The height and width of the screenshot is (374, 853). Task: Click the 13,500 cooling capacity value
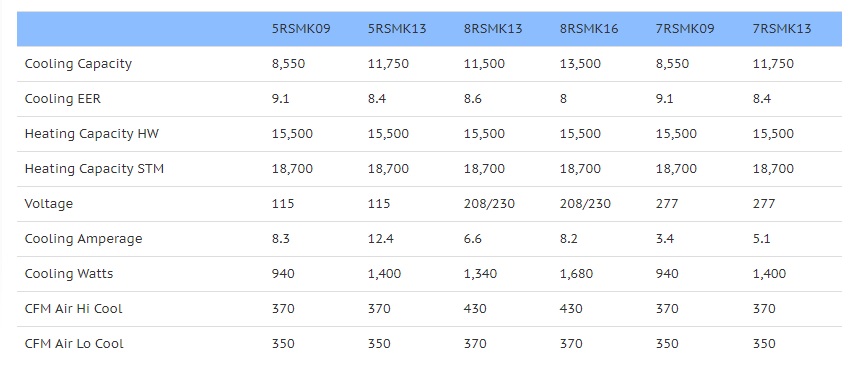[x=580, y=64]
